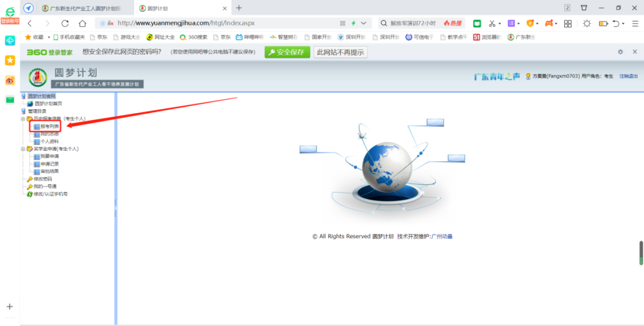Image resolution: width=644 pixels, height=326 pixels.
Task: Open the translate tool icon
Action: coord(511,23)
